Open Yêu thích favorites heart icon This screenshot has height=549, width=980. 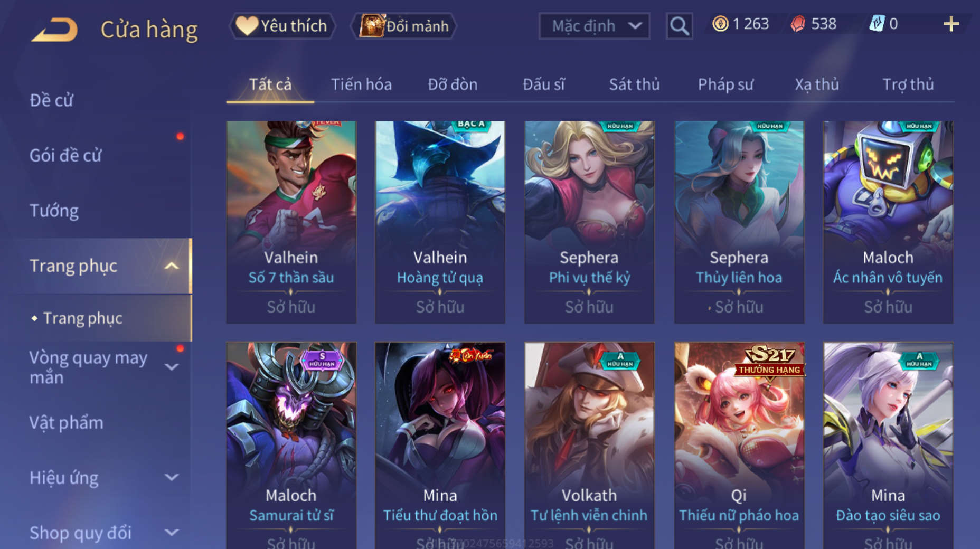point(247,25)
